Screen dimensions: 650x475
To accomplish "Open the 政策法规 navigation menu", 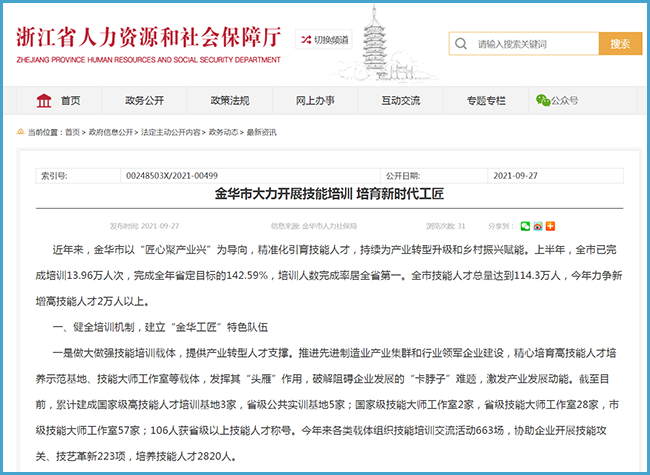I will click(x=230, y=100).
